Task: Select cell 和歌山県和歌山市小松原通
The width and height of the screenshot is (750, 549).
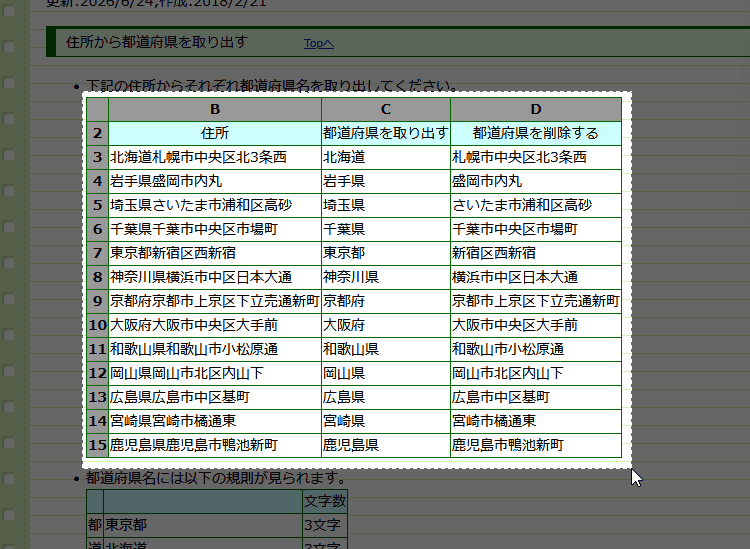Action: (215, 349)
